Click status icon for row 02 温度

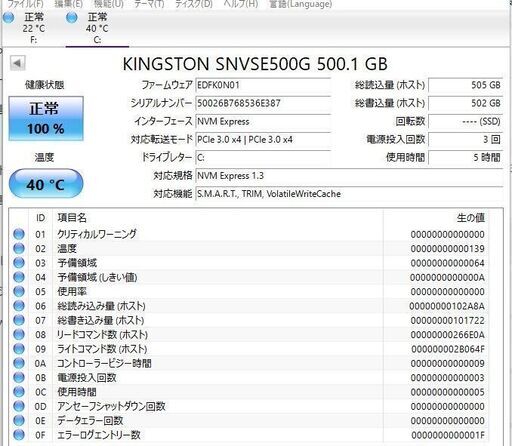(x=19, y=248)
